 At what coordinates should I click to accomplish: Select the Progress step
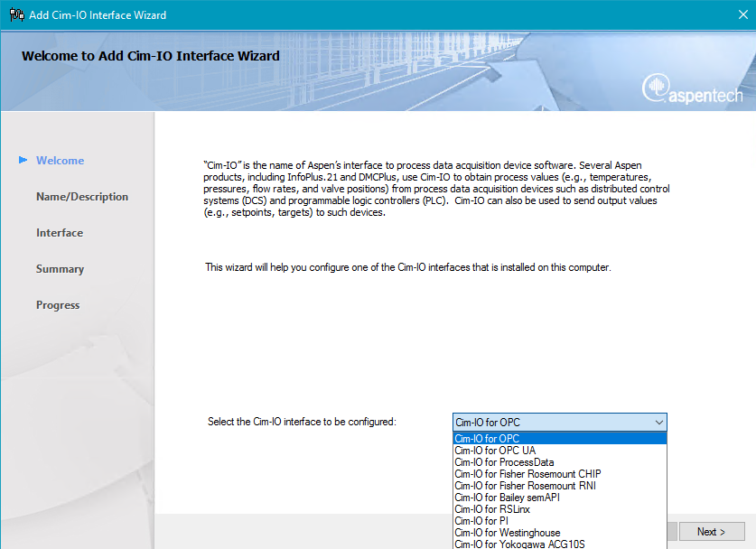pyautogui.click(x=58, y=305)
